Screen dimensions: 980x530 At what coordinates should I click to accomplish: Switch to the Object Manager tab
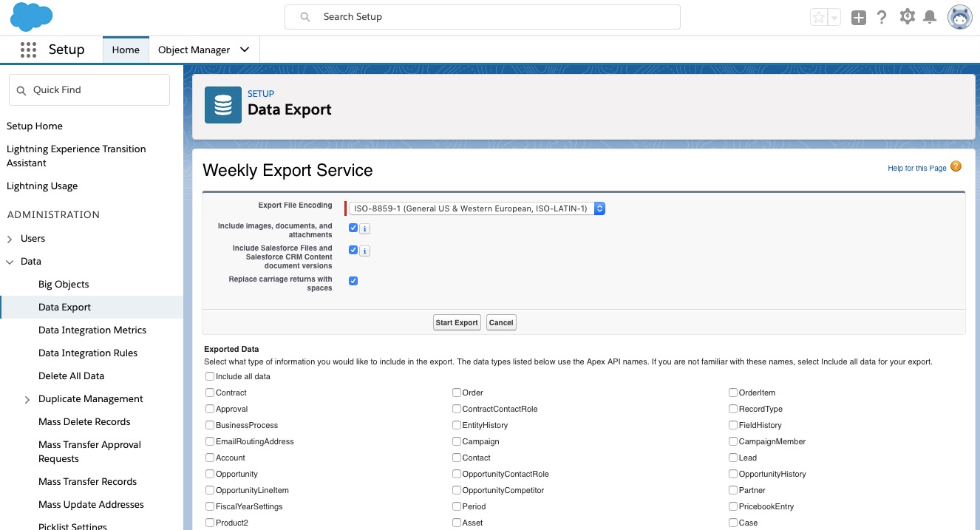[x=194, y=50]
